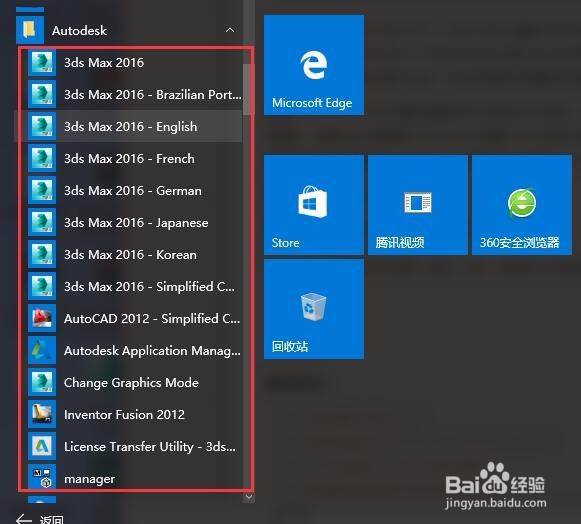
Task: Click the Change Graphics Mode icon
Action: tap(42, 382)
